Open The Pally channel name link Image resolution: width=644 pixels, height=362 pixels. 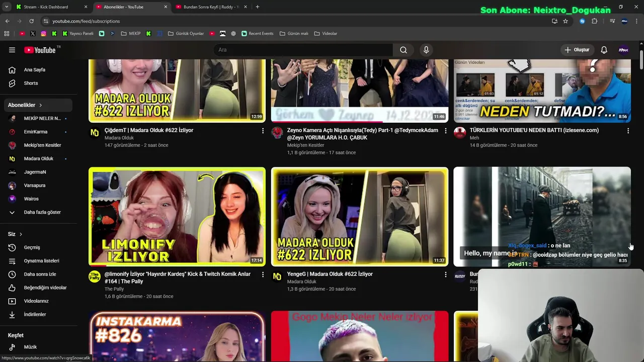pyautogui.click(x=114, y=289)
